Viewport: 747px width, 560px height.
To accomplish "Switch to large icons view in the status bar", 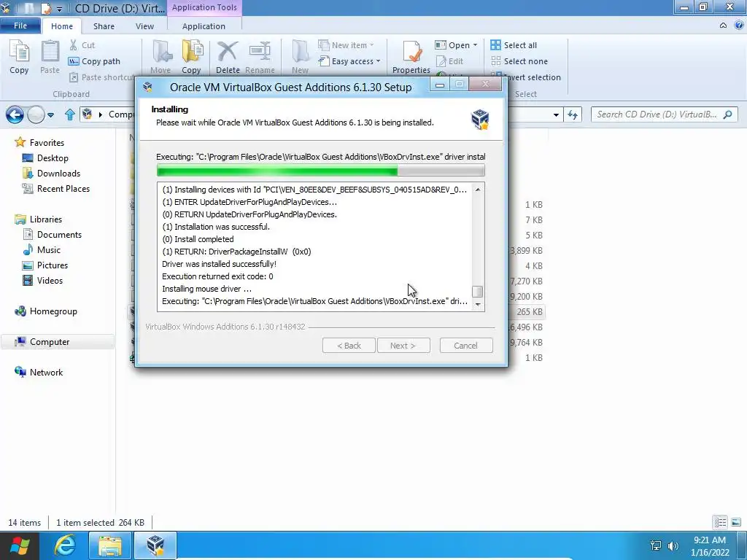I will coord(735,522).
